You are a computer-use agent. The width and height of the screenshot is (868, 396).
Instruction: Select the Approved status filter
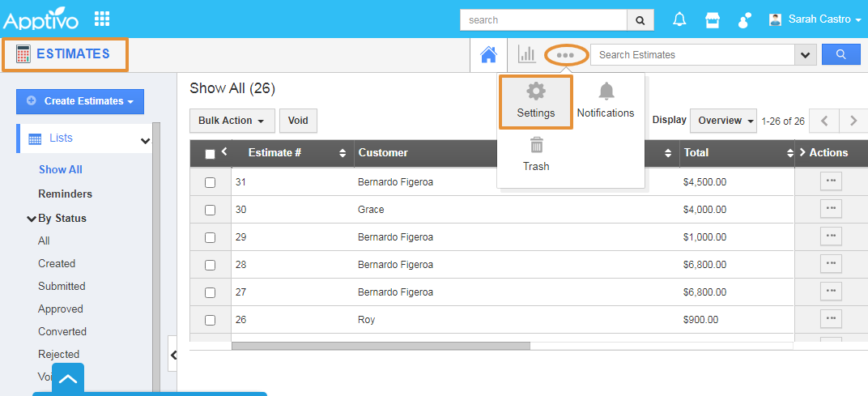(61, 309)
